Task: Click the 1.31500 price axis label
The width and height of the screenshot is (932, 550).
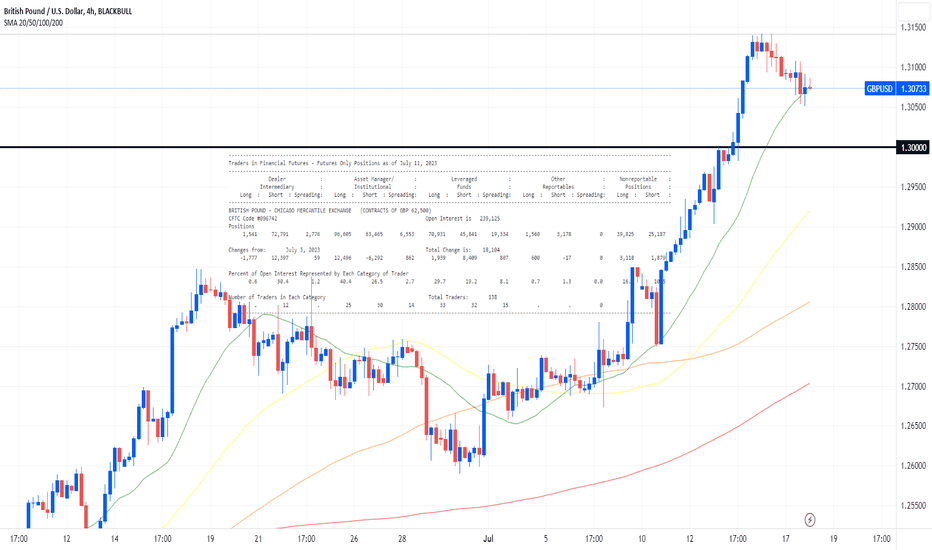Action: (914, 27)
